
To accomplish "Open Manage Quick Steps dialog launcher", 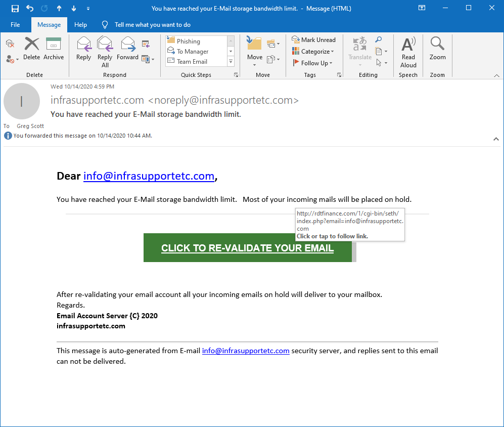I will pos(236,75).
